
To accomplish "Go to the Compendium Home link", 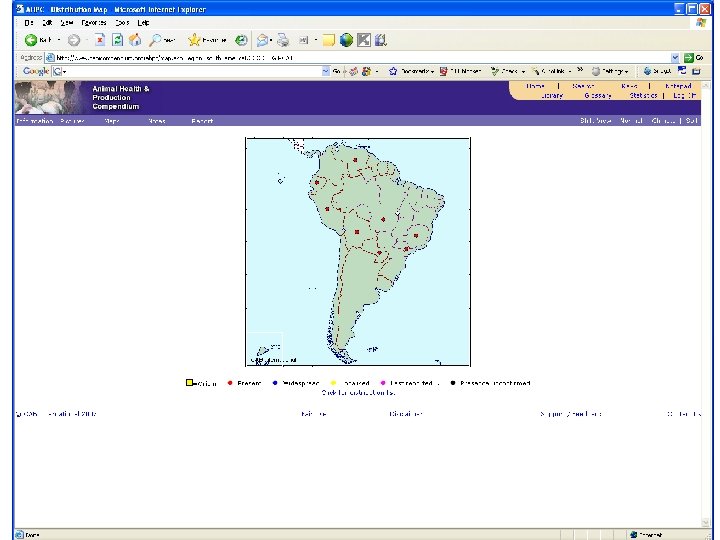I will 535,86.
